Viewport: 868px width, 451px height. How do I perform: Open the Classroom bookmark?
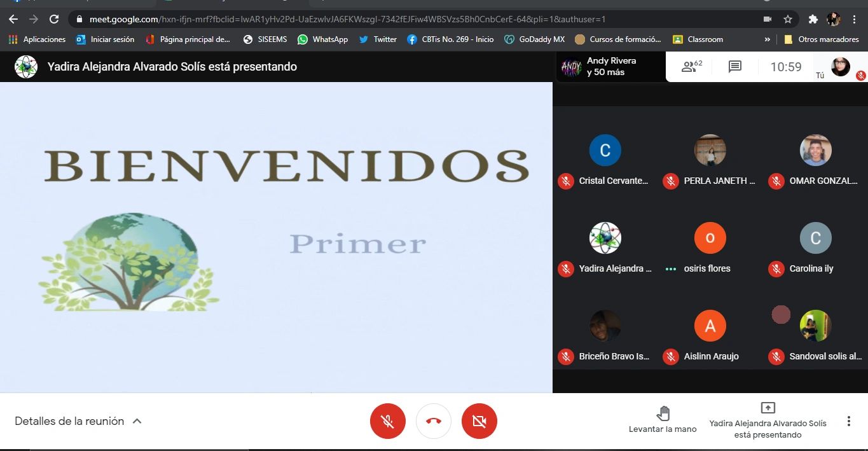tap(698, 39)
